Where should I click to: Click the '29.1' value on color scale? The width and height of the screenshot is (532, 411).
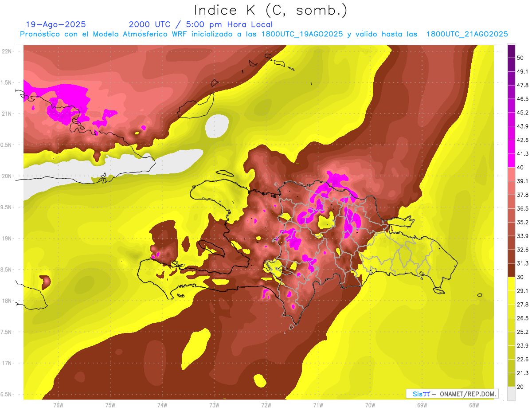pos(523,291)
